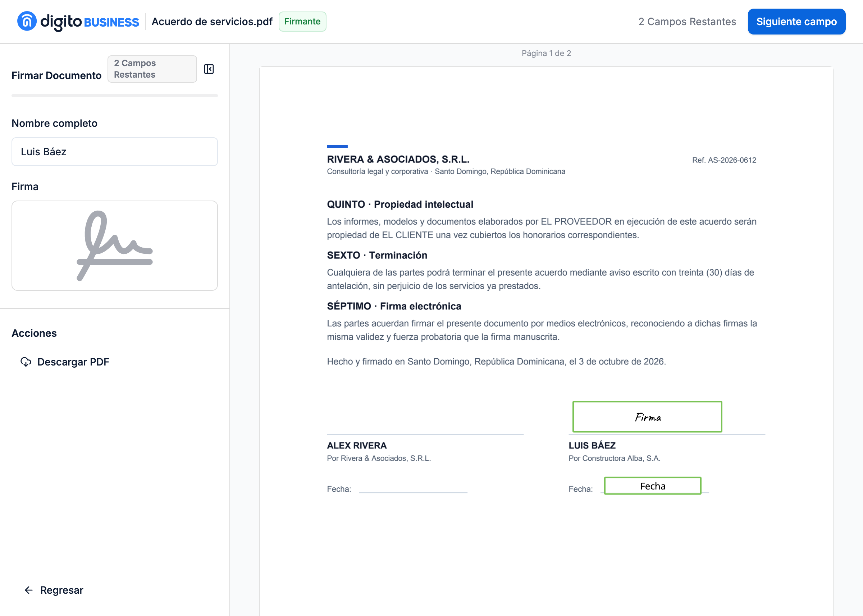Click the Firmar Documento heading
Screen dimensions: 863x616
click(56, 75)
